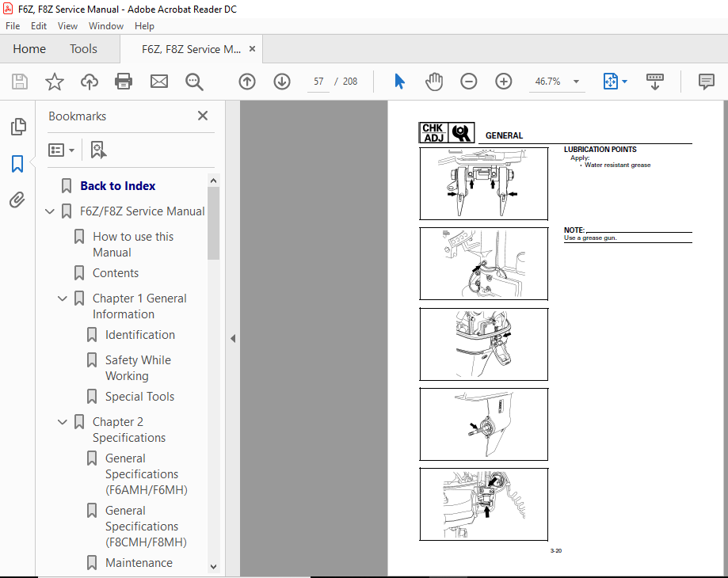
Task: Go to next page arrow icon
Action: coord(282,82)
